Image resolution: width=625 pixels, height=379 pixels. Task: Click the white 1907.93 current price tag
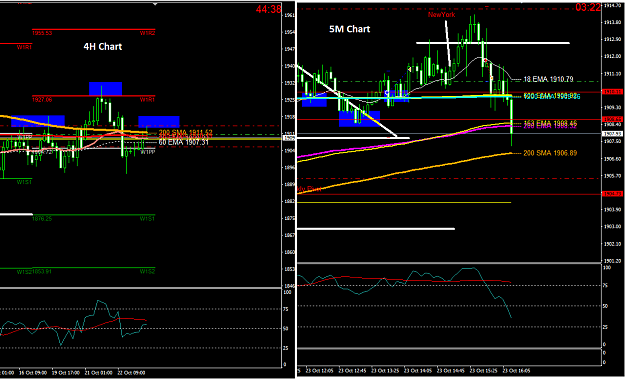click(x=612, y=134)
